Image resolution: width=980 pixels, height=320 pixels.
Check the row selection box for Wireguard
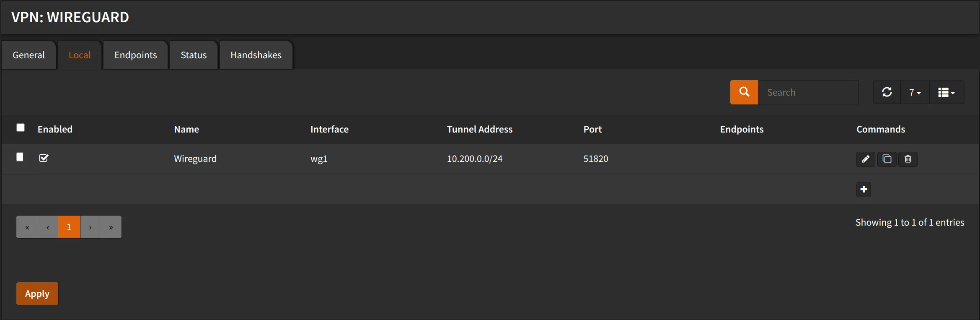[x=20, y=157]
